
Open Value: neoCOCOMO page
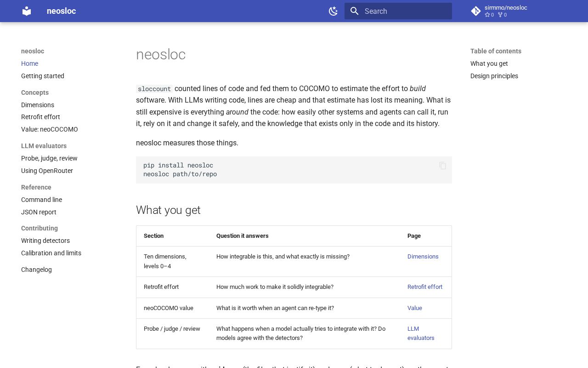click(x=50, y=129)
